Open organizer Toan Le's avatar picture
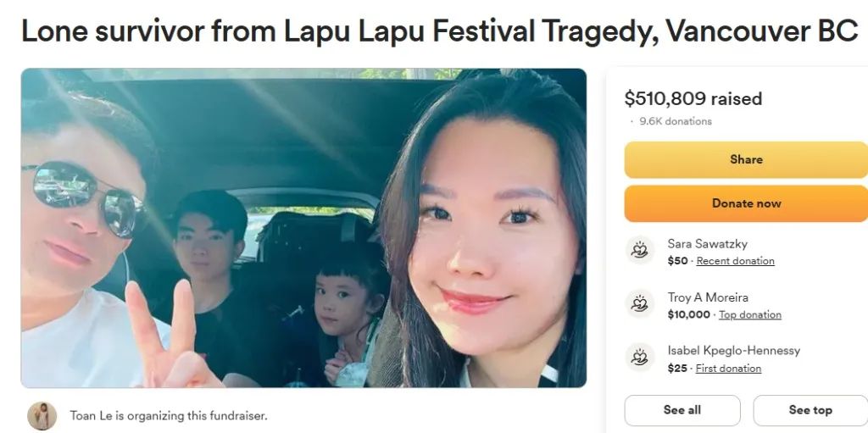 tap(42, 416)
